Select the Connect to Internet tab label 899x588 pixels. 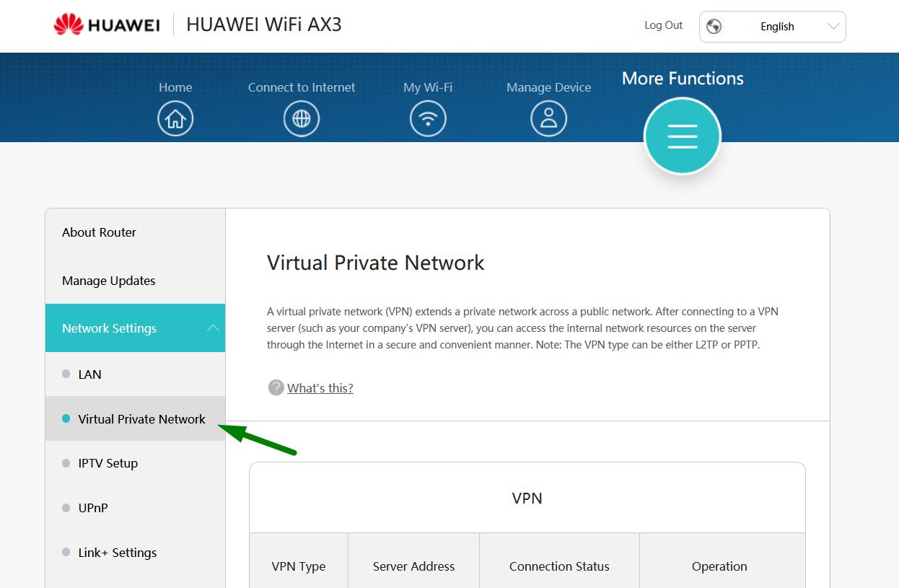[x=302, y=87]
